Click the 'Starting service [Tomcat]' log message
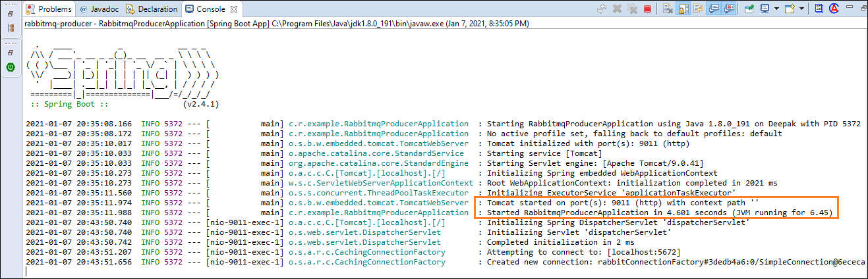 click(544, 153)
